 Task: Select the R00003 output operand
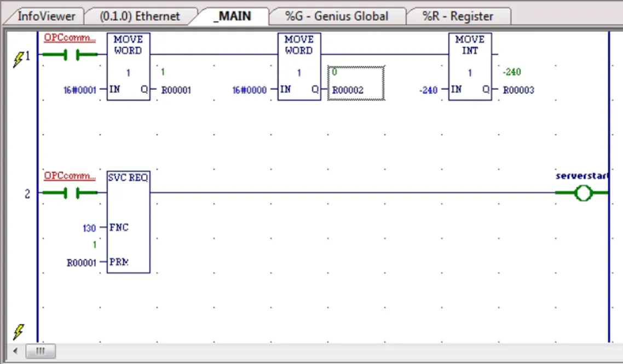(x=518, y=90)
